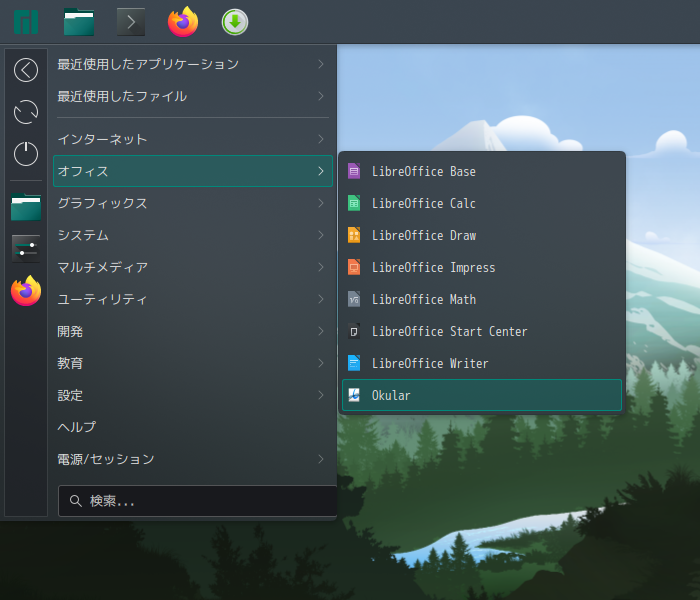Launch LibreOffice Math from the text label
This screenshot has width=700, height=600.
point(424,300)
